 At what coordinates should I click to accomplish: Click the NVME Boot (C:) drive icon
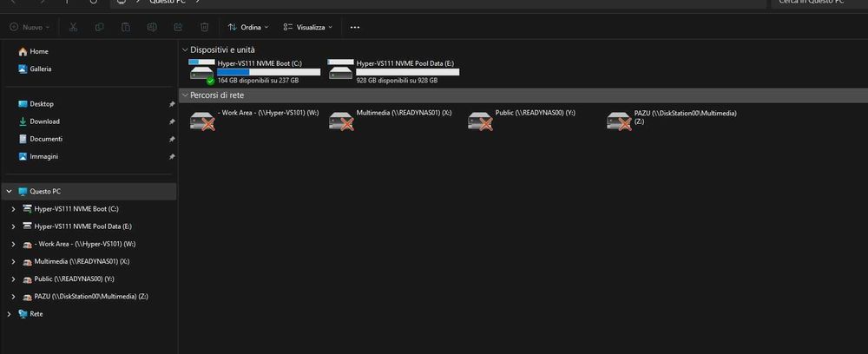pyautogui.click(x=201, y=72)
